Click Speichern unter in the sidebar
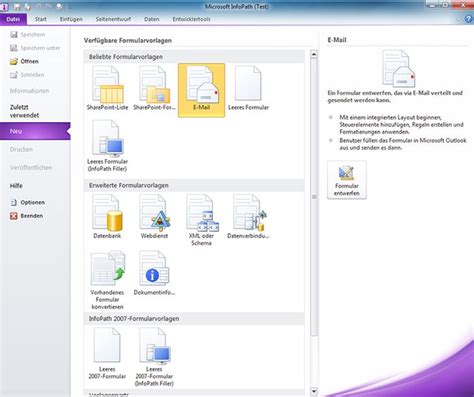 [35, 48]
